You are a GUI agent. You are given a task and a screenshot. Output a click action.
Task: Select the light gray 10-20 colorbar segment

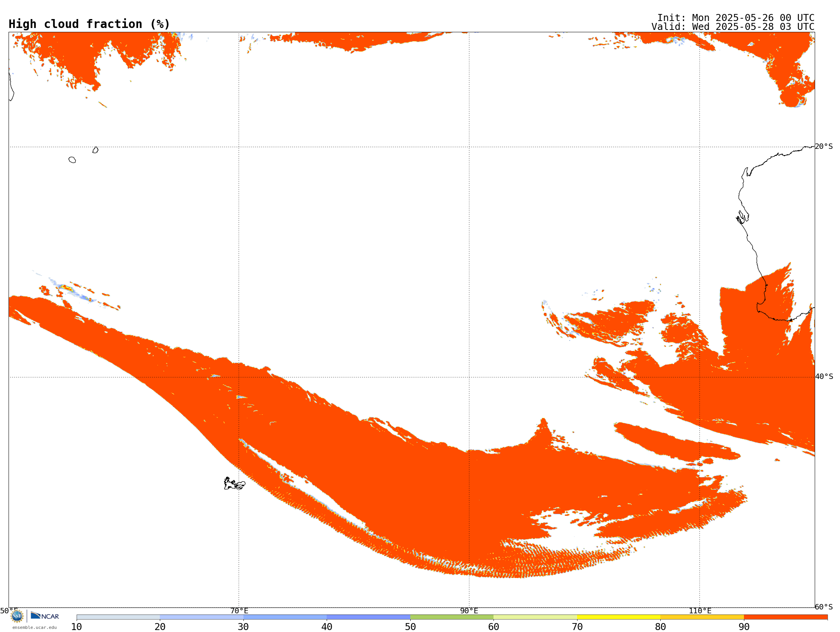118,617
